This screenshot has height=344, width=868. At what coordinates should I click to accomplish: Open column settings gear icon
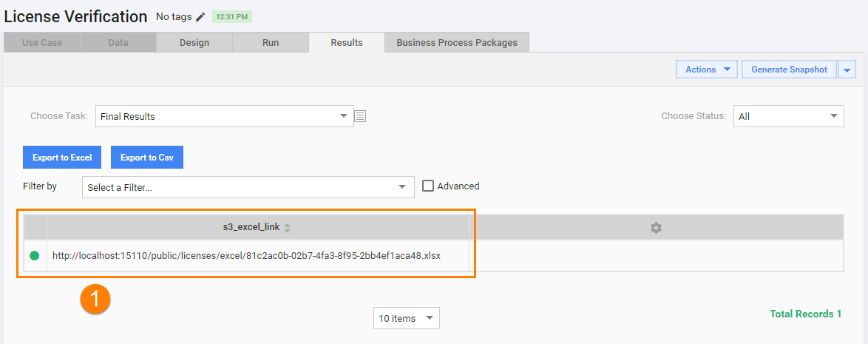pos(656,227)
